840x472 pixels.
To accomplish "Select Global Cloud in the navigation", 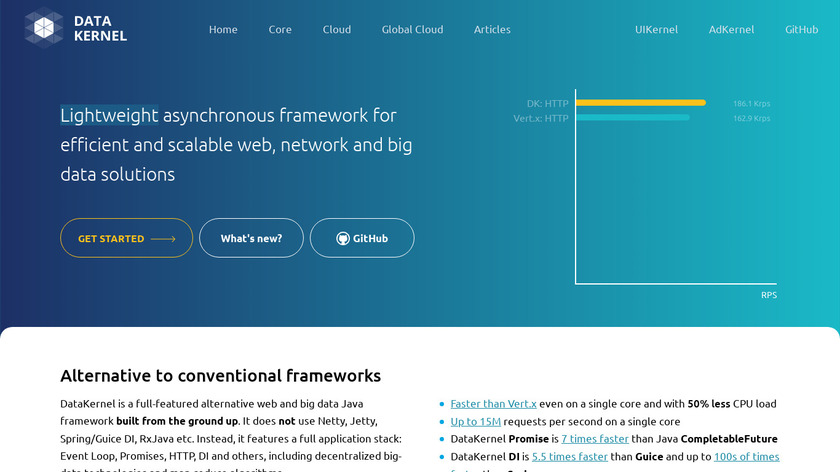I will point(412,29).
